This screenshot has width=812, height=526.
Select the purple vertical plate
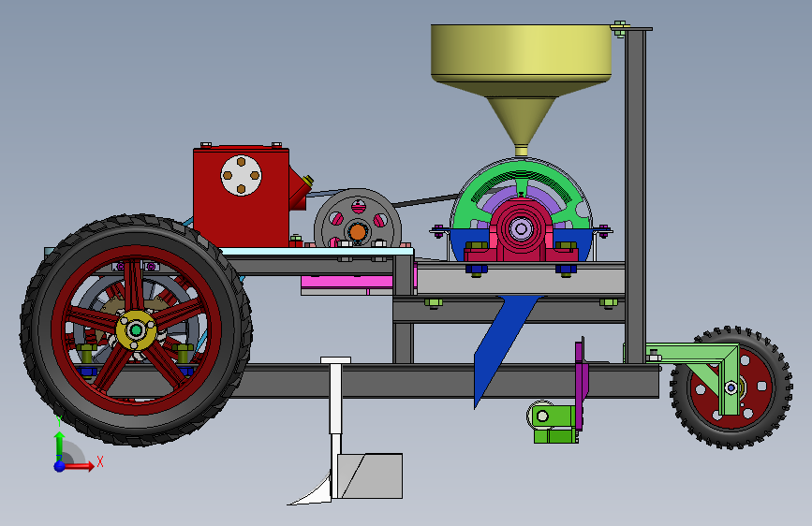581,384
